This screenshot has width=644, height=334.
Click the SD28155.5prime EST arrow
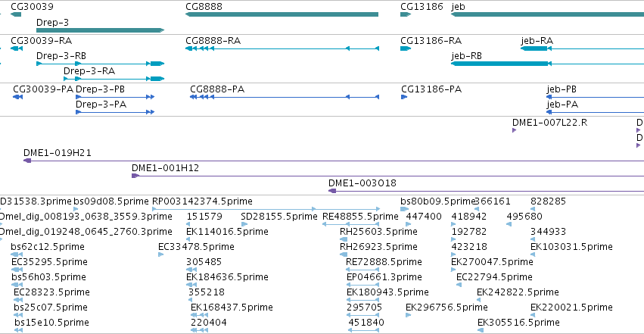[244, 224]
